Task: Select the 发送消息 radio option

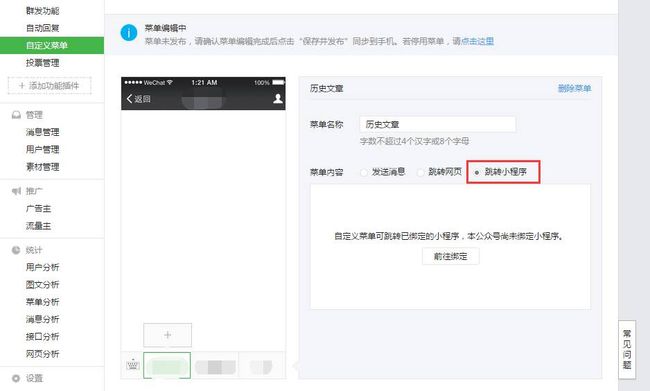Action: point(364,172)
